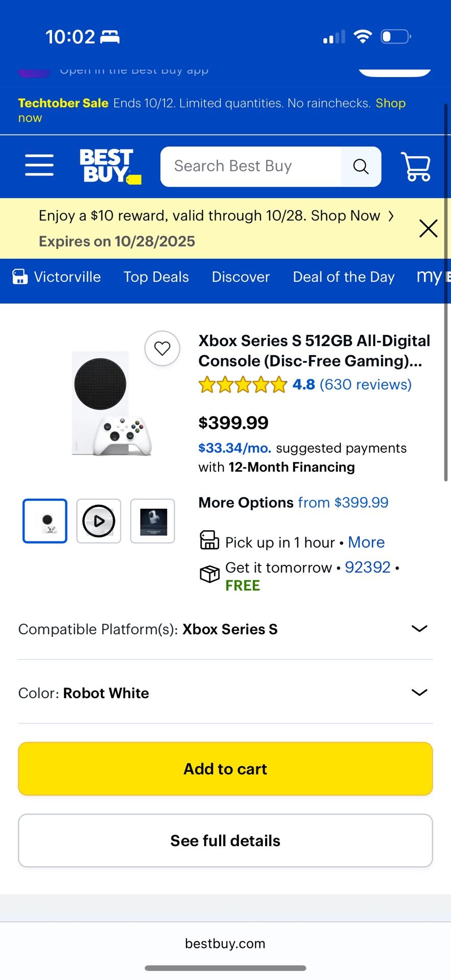Viewport: 451px width, 980px height.
Task: View the third product image thumbnail
Action: (x=153, y=521)
